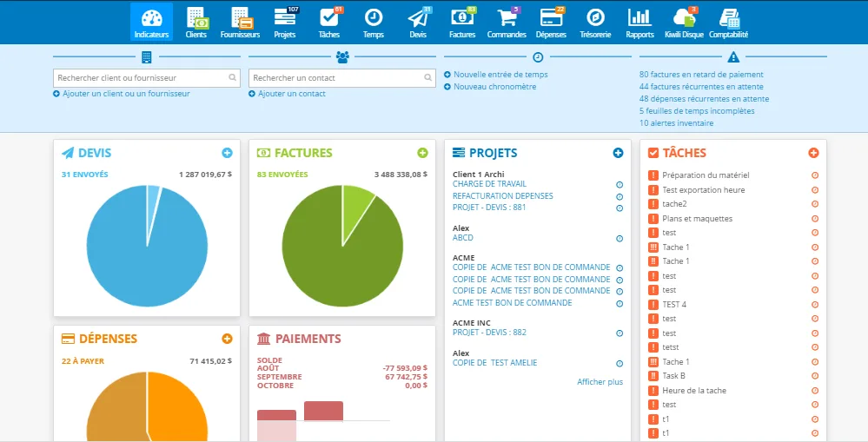Start timer for REFACTURATION DEPENSES project
Viewport: 868px width, 442px height.
click(620, 197)
